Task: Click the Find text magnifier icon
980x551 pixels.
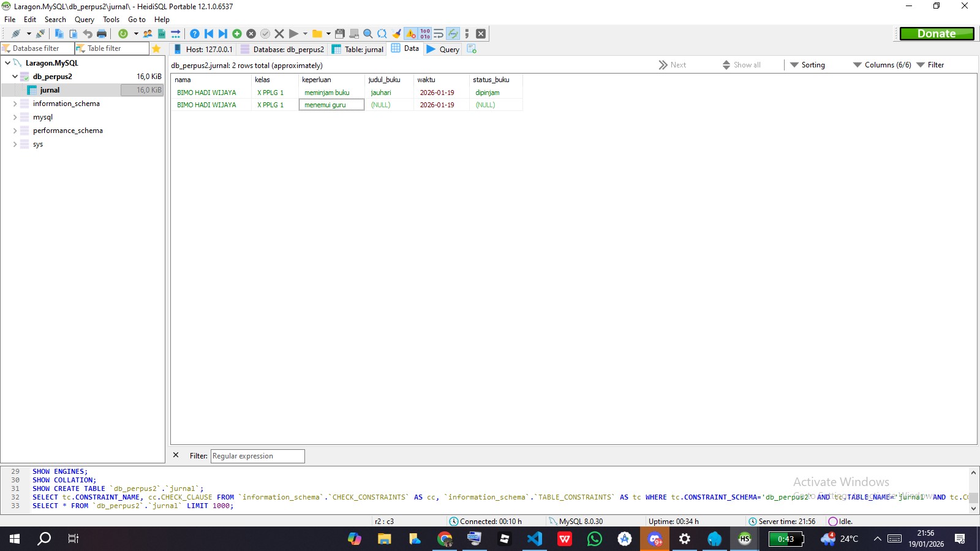Action: [x=368, y=34]
